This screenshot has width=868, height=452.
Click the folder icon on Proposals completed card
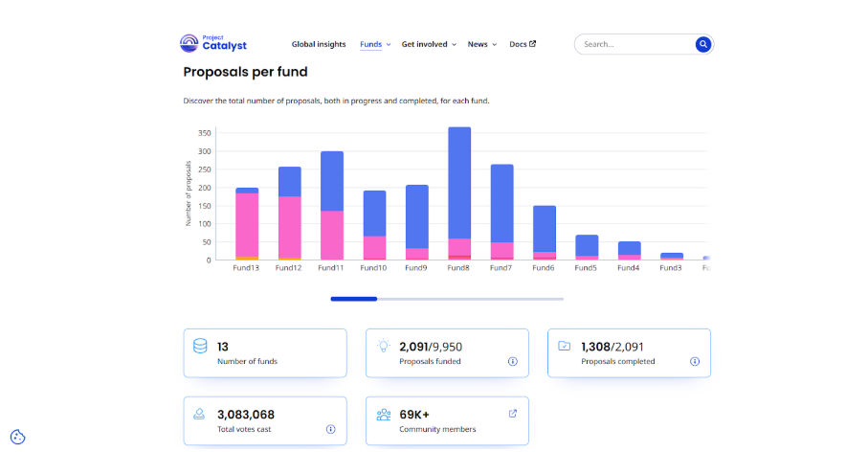564,346
